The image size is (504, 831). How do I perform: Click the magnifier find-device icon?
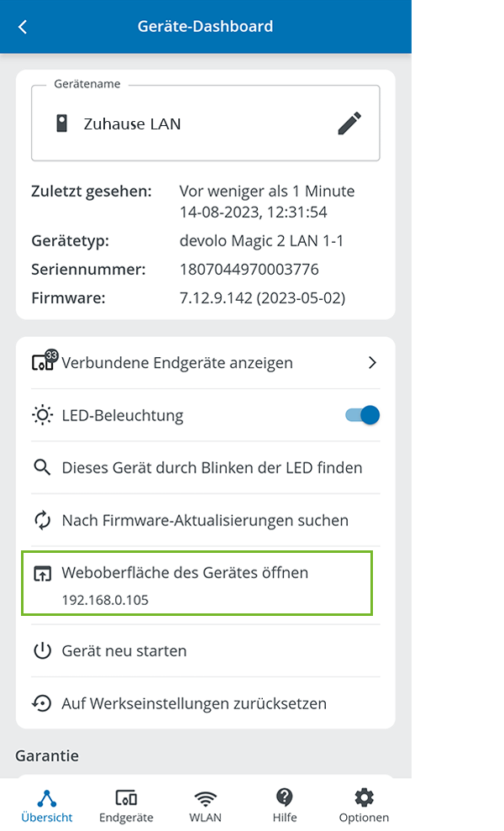pyautogui.click(x=42, y=467)
